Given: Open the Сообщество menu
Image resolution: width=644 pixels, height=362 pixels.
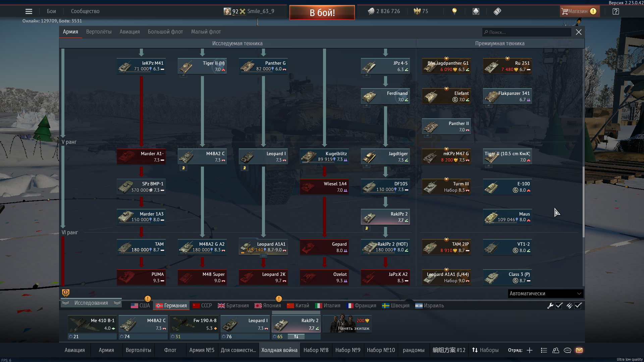Looking at the screenshot, I should (85, 11).
